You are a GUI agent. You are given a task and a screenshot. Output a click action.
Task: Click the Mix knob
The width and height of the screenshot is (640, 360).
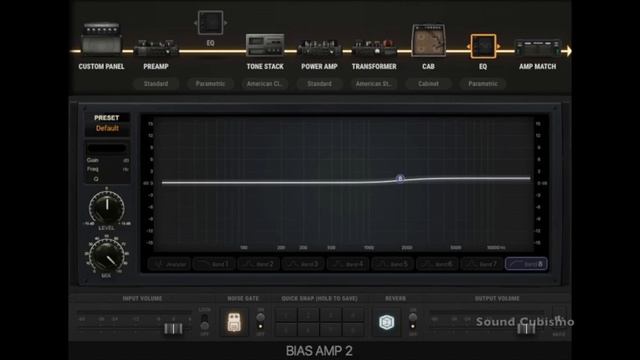[x=107, y=256]
